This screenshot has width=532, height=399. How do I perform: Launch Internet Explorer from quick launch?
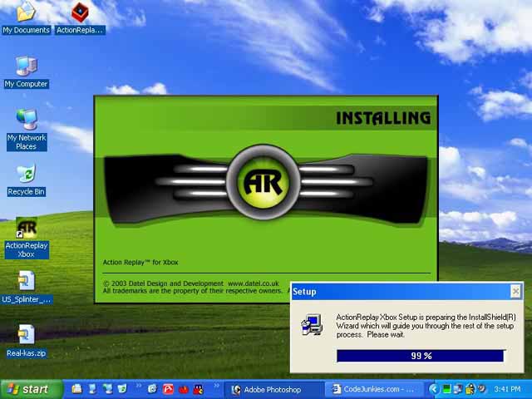pyautogui.click(x=153, y=389)
